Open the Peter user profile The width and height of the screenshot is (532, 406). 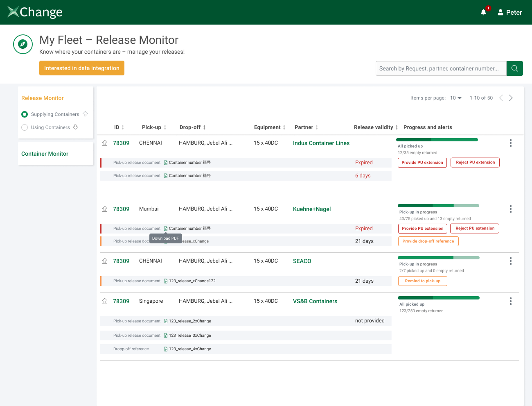coord(509,12)
